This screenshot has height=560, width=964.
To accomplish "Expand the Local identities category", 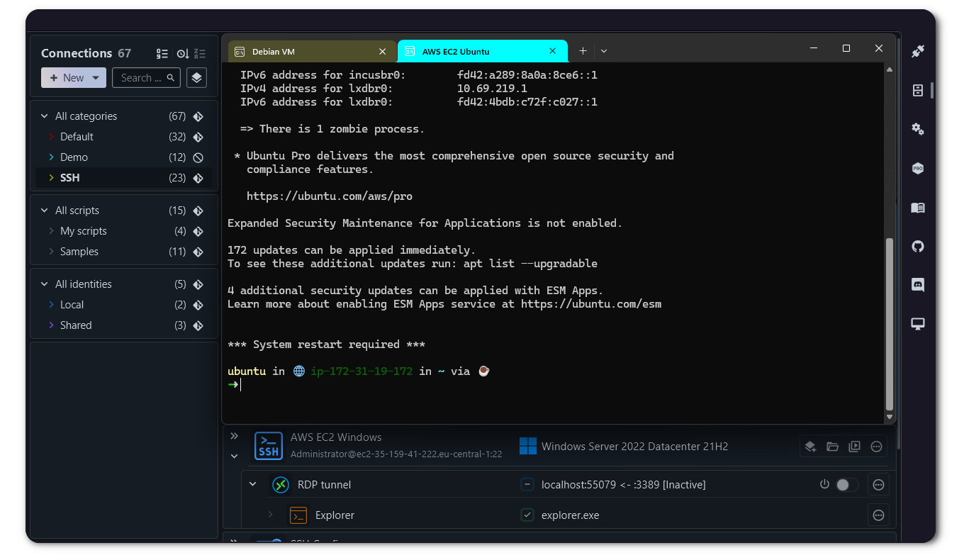I will coord(51,305).
